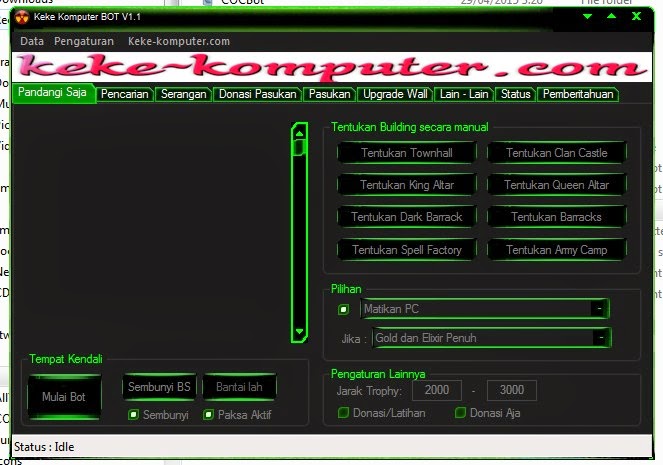The image size is (663, 465).
Task: Open the Pengaturan menu
Action: [x=84, y=41]
